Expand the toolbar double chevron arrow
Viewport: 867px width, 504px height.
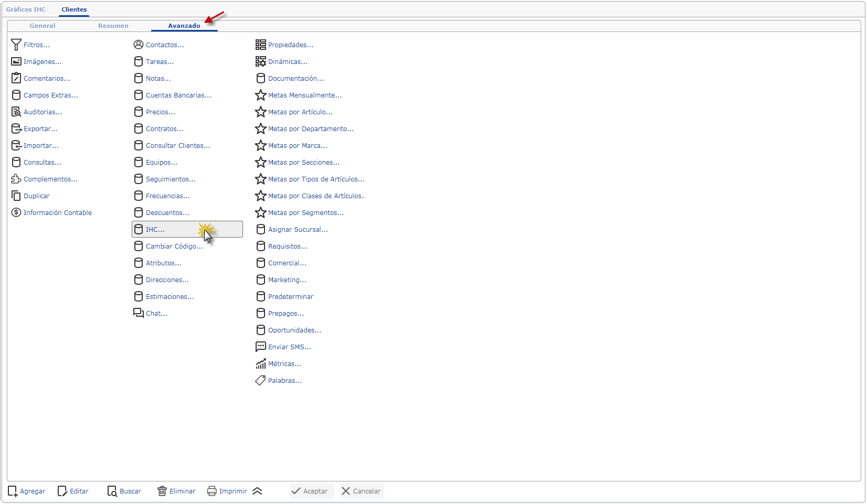coord(257,491)
